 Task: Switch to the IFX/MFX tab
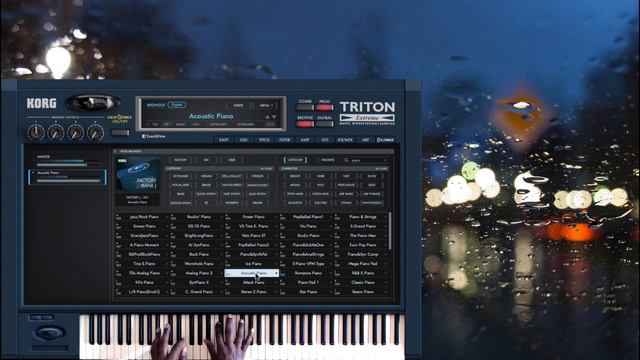coord(345,140)
